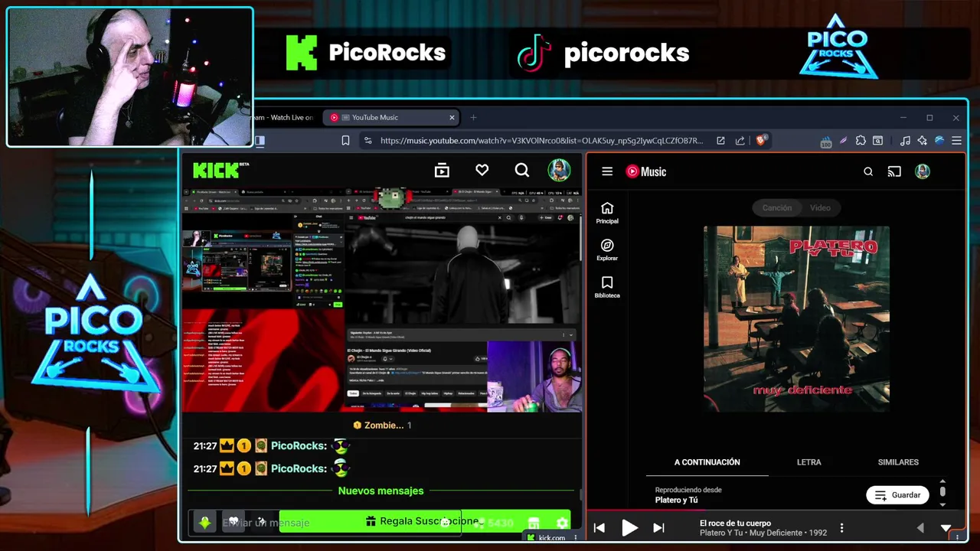
Task: Click the Guardar playlist button
Action: pyautogui.click(x=897, y=495)
